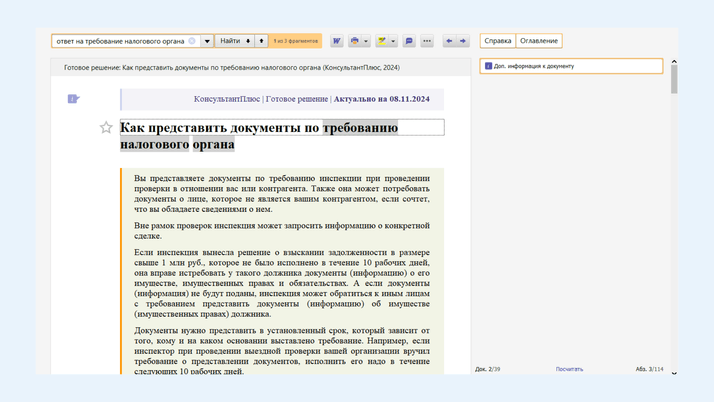The height and width of the screenshot is (402, 714).
Task: Click the Найти next-fragment button
Action: [x=235, y=41]
